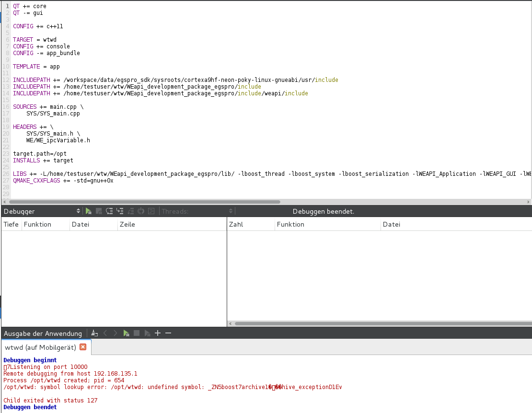Start debugging from the Debugger toolbar
532x413 pixels.
pos(89,211)
